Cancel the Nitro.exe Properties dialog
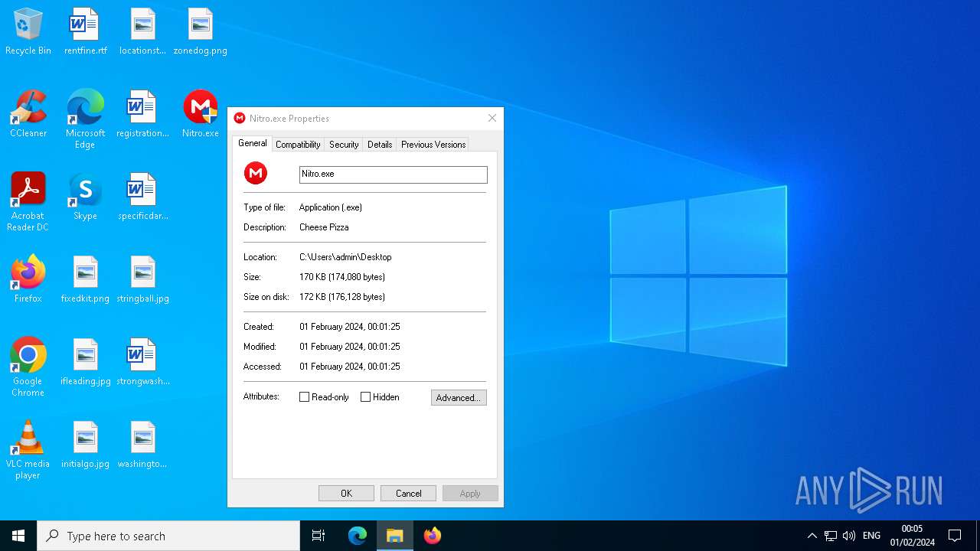The height and width of the screenshot is (551, 980). [x=408, y=494]
